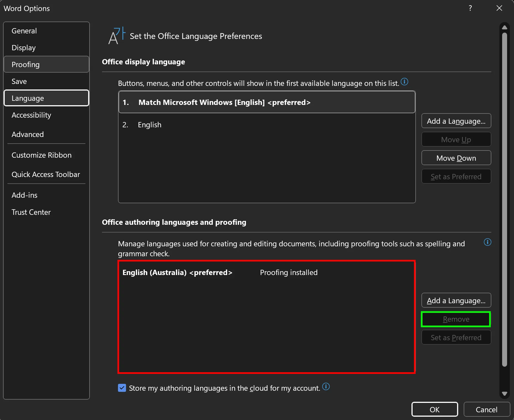Click Set as Preferred for display language
Viewport: 514px width, 420px height.
456,176
